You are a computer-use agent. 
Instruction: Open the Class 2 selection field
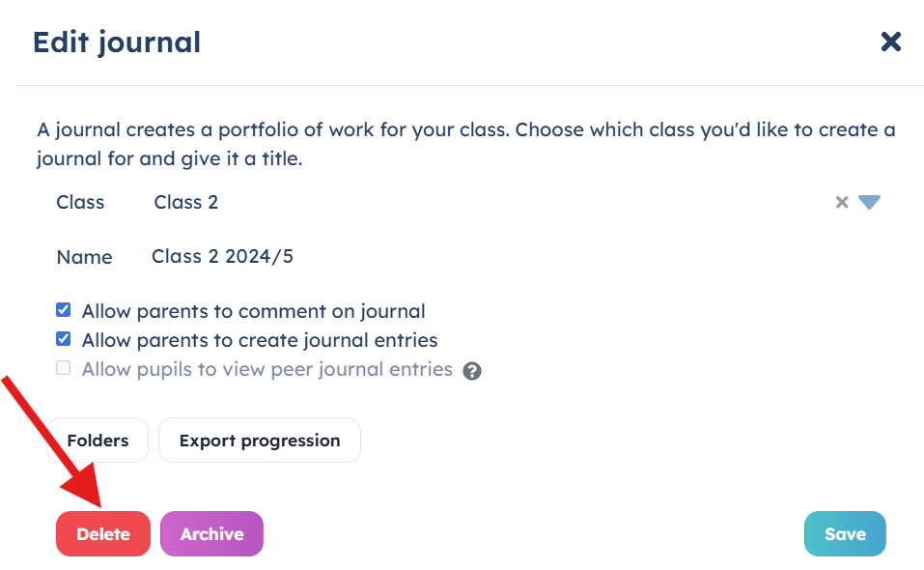(x=490, y=202)
